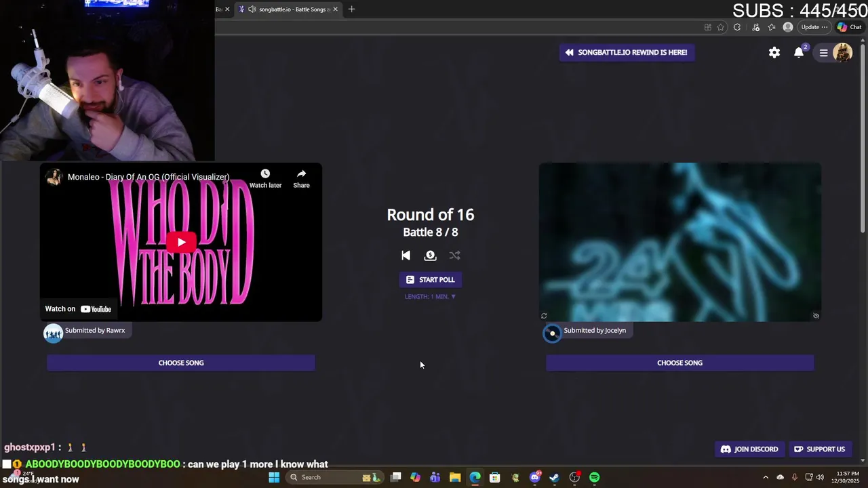Open the Support Us link
This screenshot has height=488, width=868.
click(x=819, y=449)
